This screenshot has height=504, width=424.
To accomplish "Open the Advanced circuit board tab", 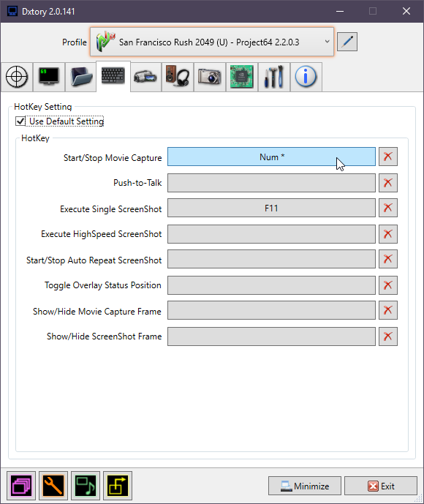I will point(242,77).
